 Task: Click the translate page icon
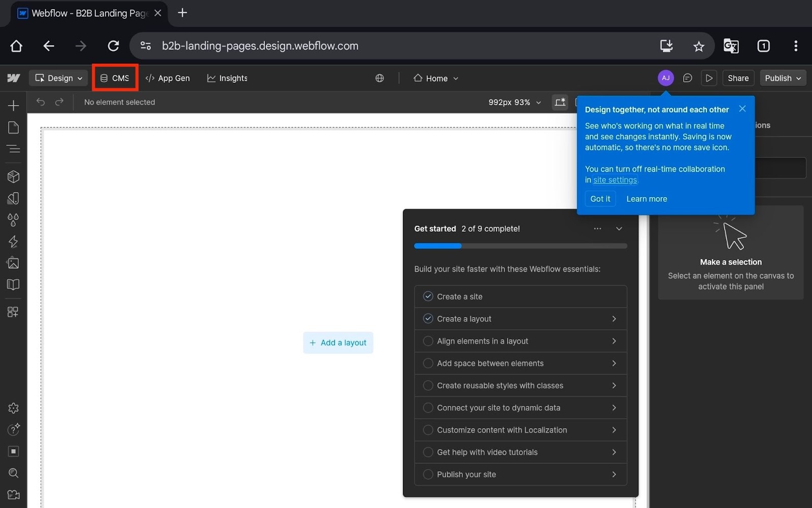tap(731, 46)
